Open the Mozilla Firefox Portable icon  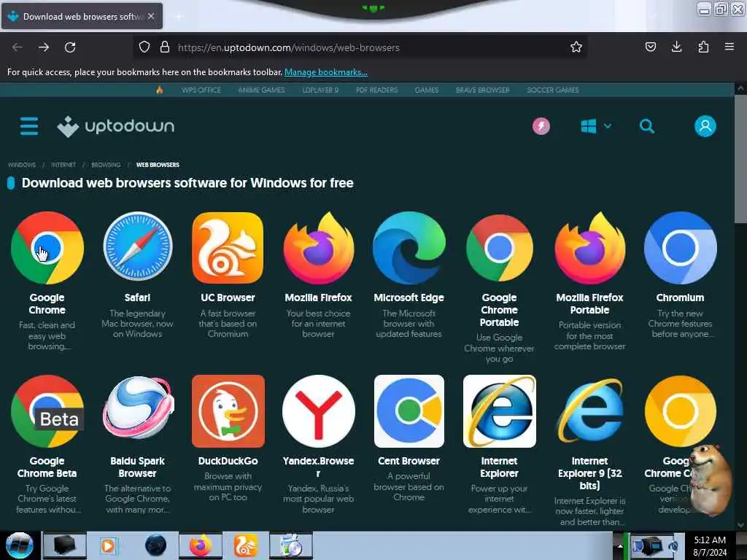[589, 248]
